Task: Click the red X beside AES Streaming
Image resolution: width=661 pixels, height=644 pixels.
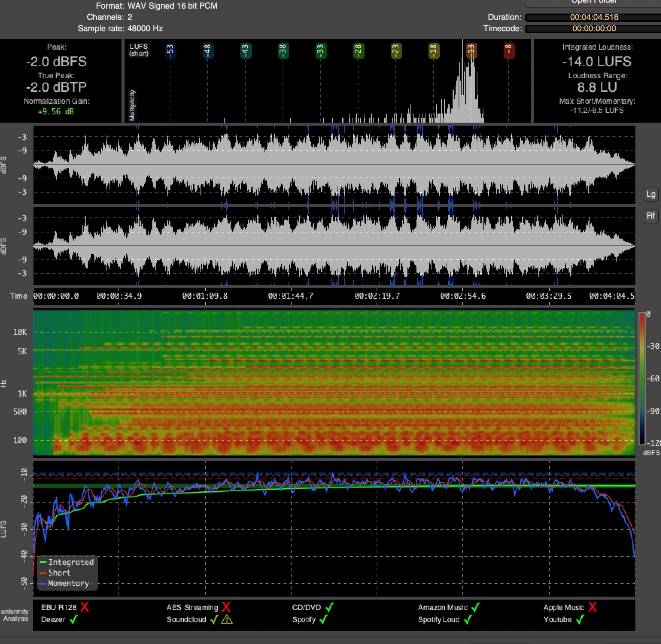Action: pyautogui.click(x=226, y=607)
